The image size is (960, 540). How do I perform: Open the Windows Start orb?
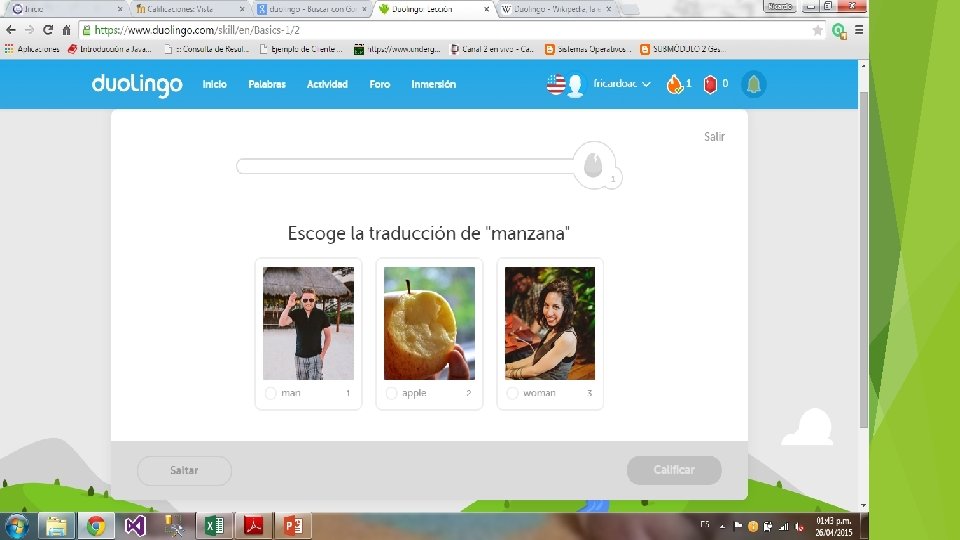coord(17,526)
